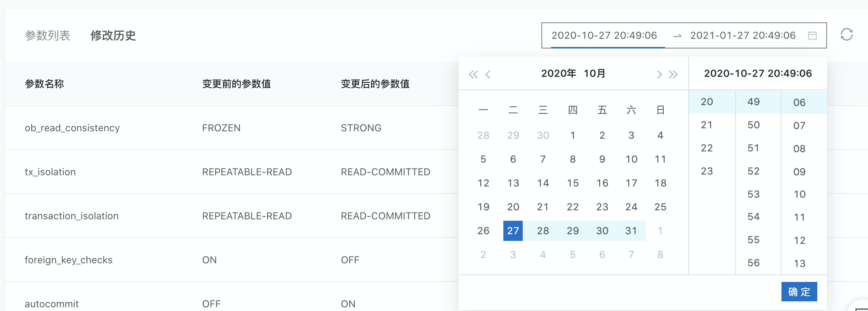Choose minute 53 in the time column
The image size is (868, 311).
pos(754,194)
